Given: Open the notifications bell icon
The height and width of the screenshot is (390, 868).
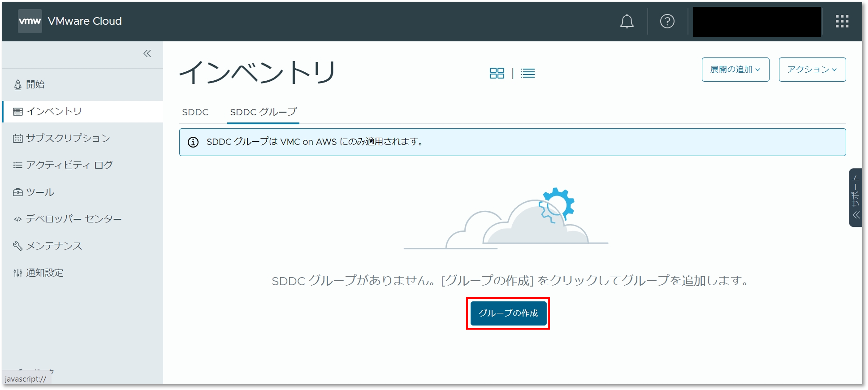Looking at the screenshot, I should coord(627,21).
